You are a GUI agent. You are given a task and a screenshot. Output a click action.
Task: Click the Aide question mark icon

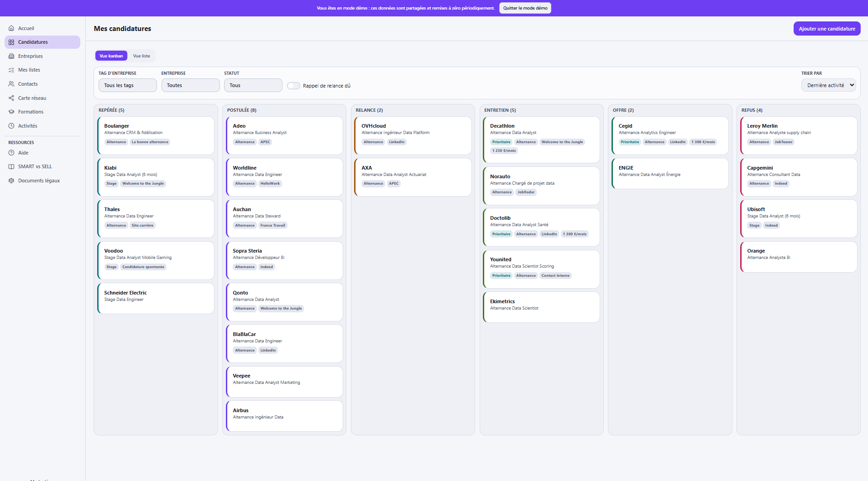tap(11, 153)
